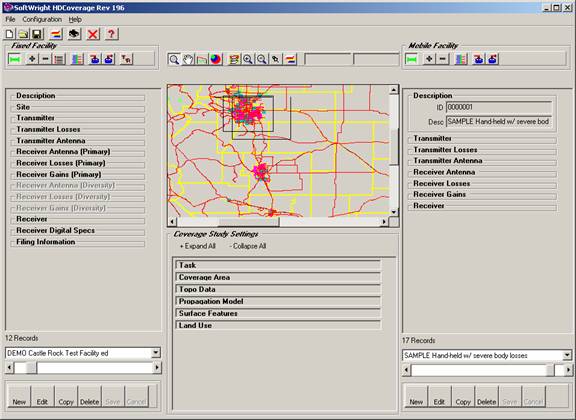Expand the Propagation Model section
Screen dimensions: 576x420
coord(278,301)
